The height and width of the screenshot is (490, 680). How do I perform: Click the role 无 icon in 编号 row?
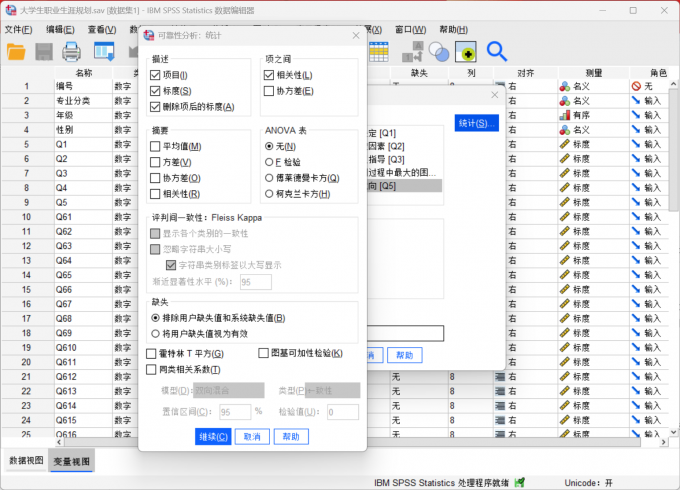tap(636, 86)
